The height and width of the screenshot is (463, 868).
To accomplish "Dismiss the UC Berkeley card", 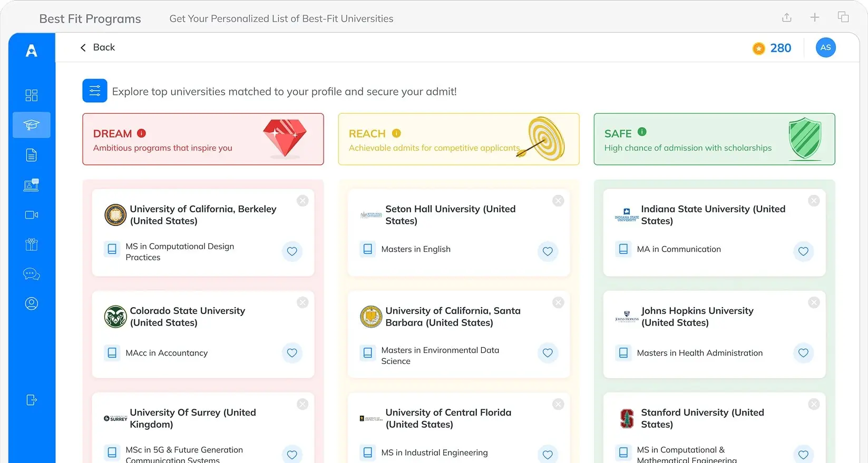I will click(303, 201).
